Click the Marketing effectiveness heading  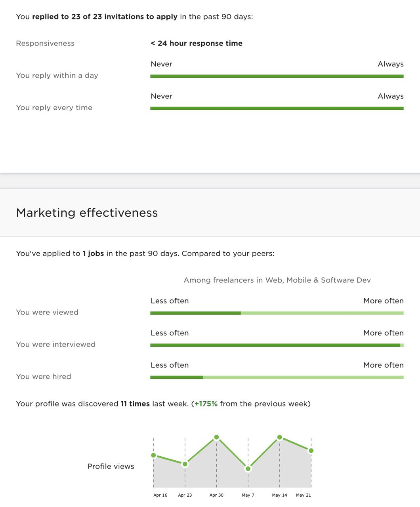[87, 213]
